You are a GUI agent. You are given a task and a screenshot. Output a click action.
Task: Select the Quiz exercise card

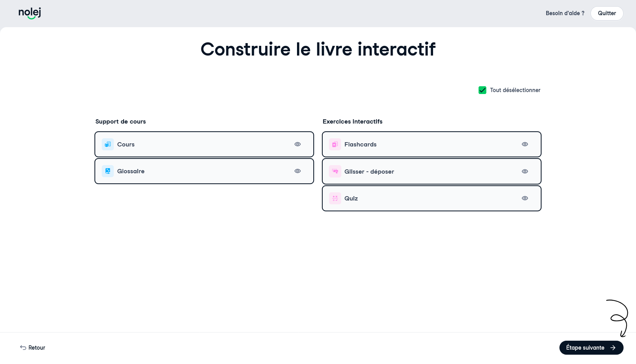tap(432, 199)
